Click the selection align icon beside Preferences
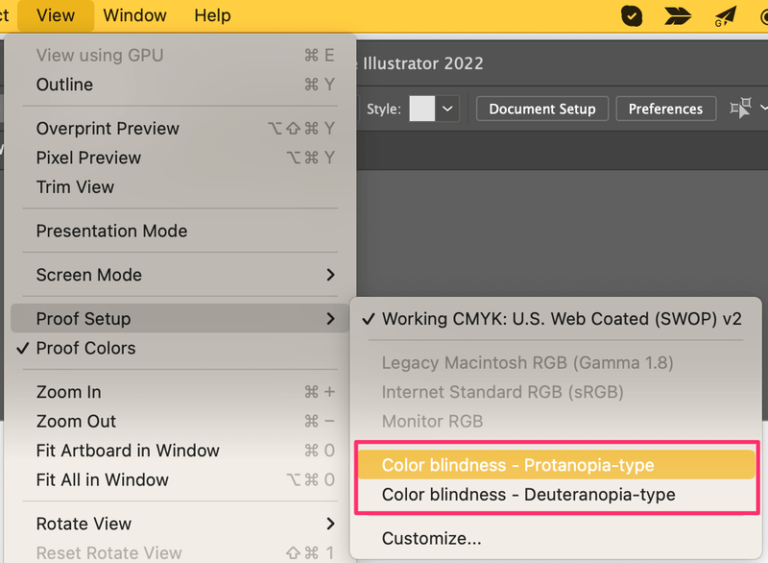The height and width of the screenshot is (563, 768). click(741, 109)
